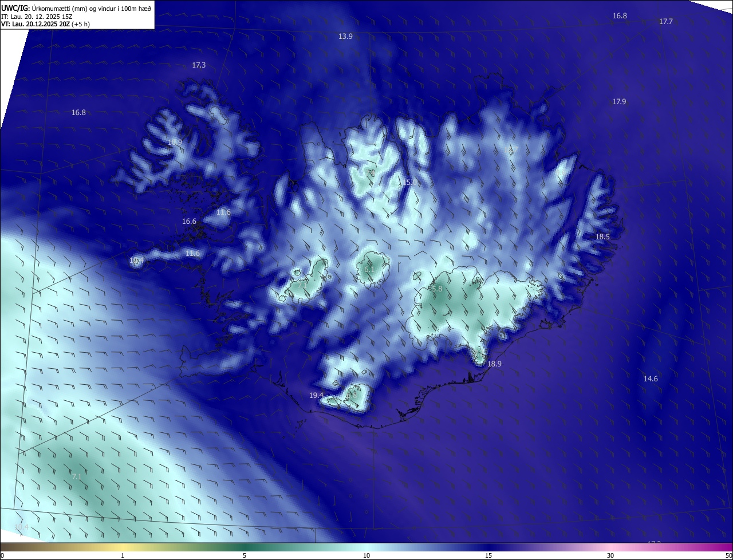Click the 10.9 value over the Westfjords
The image size is (733, 560).
(x=175, y=143)
